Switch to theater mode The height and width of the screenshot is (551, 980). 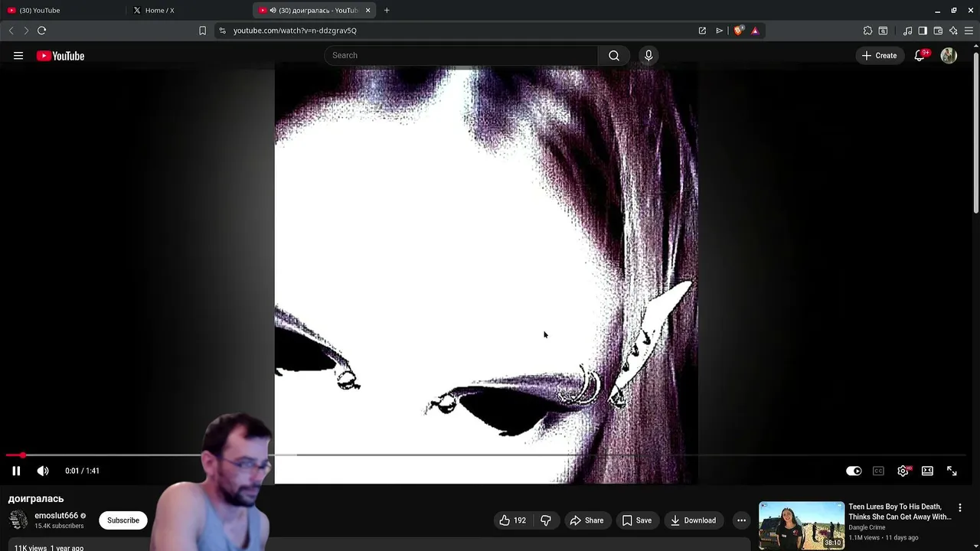(x=927, y=471)
